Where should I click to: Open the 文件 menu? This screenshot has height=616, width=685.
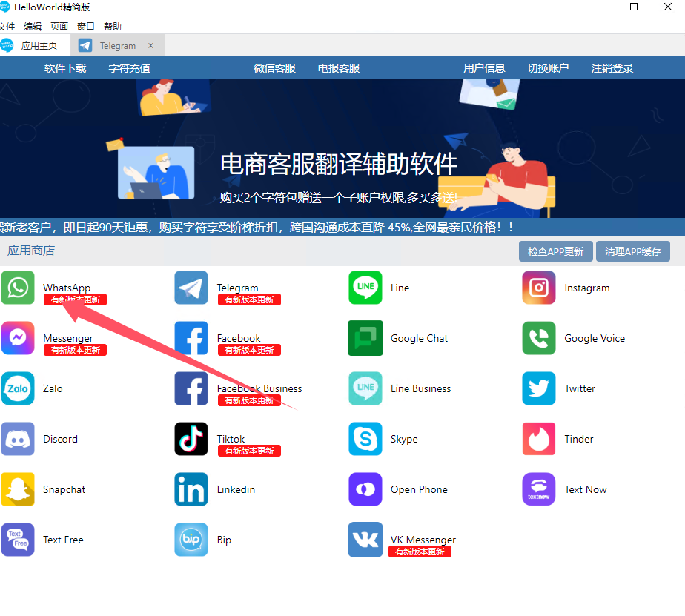coord(7,26)
